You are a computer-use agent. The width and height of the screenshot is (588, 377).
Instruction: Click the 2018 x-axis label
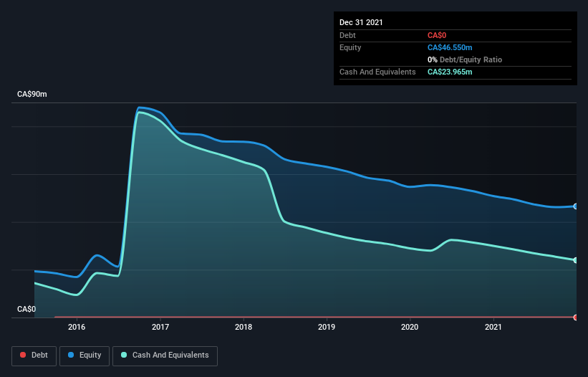tap(244, 327)
